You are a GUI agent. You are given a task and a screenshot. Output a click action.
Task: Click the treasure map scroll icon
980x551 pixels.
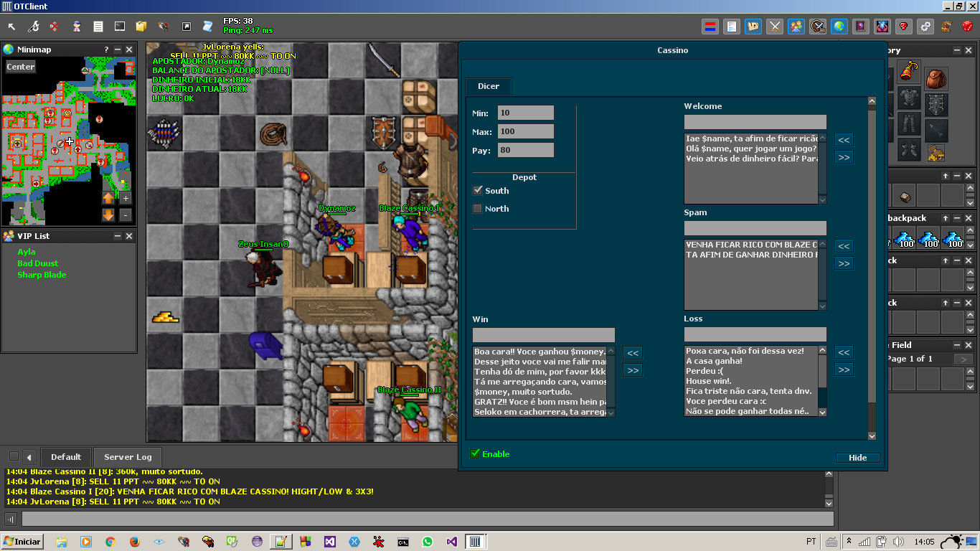[946, 27]
